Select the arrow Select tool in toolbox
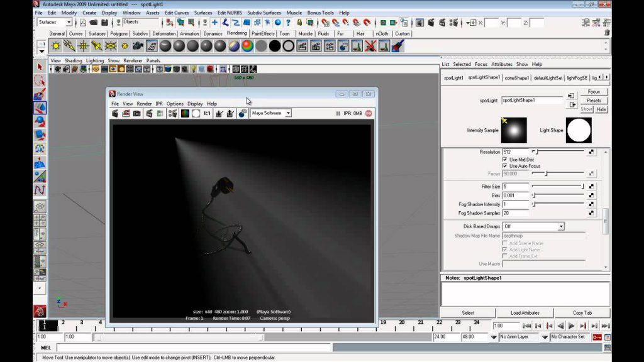This screenshot has width=644, height=362. (40, 67)
